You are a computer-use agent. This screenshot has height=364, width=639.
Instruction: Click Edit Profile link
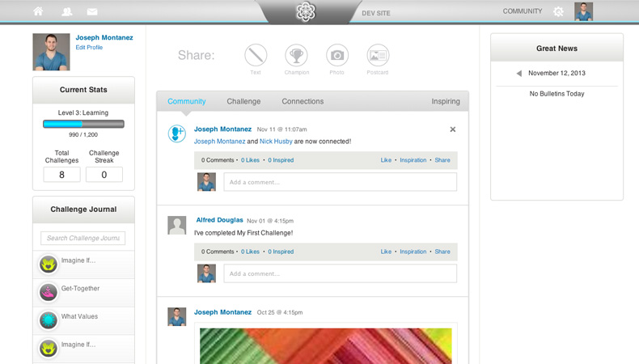pyautogui.click(x=89, y=47)
